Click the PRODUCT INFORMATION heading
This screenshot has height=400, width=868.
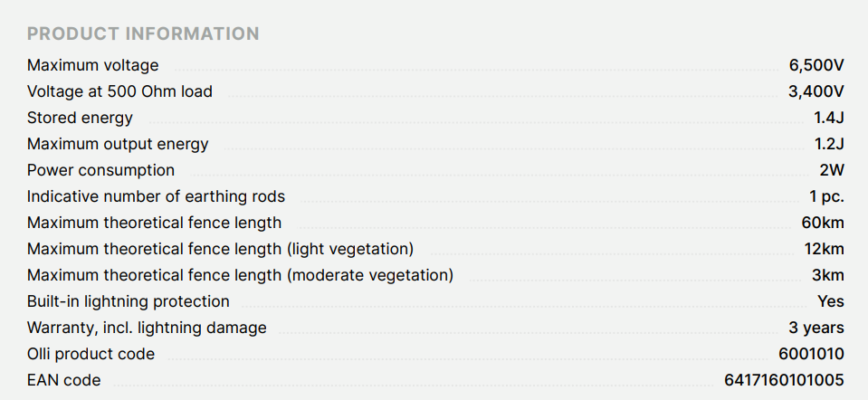(143, 34)
